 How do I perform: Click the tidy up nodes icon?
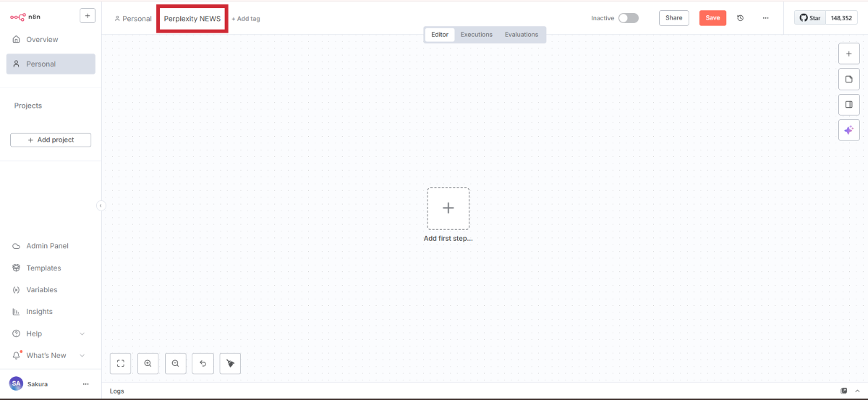[x=230, y=364]
